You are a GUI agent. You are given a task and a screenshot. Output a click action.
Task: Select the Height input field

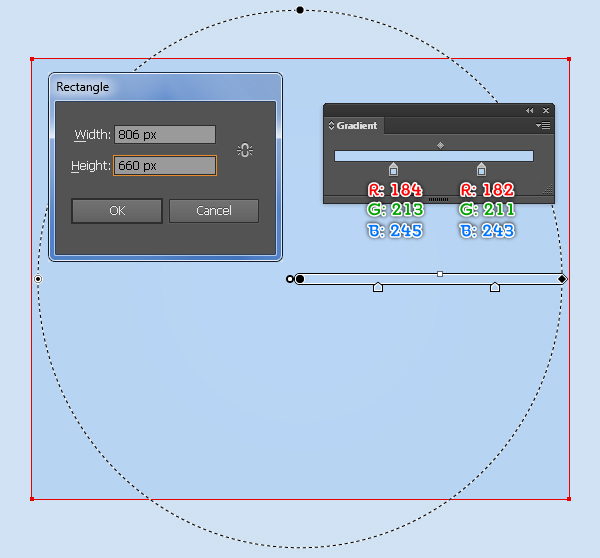tap(165, 166)
